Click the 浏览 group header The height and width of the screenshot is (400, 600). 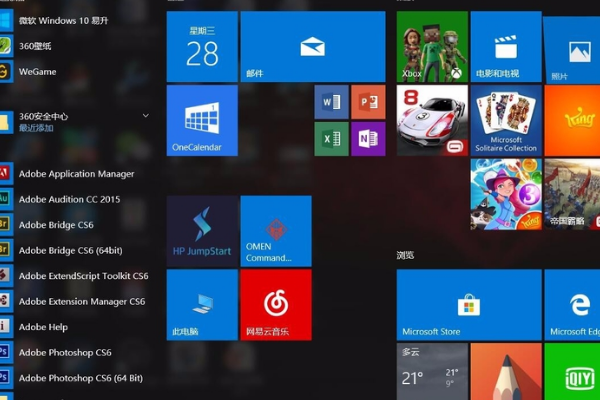click(405, 255)
